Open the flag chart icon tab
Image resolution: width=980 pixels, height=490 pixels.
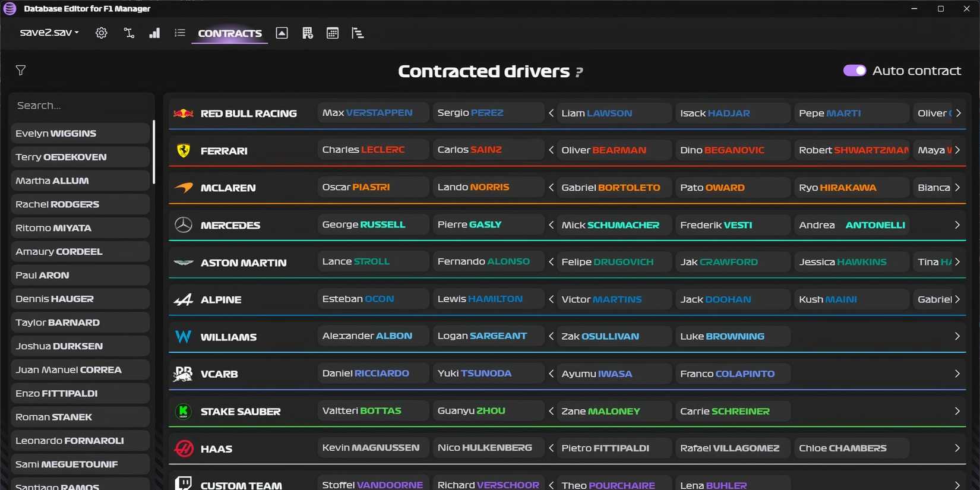[x=358, y=33]
